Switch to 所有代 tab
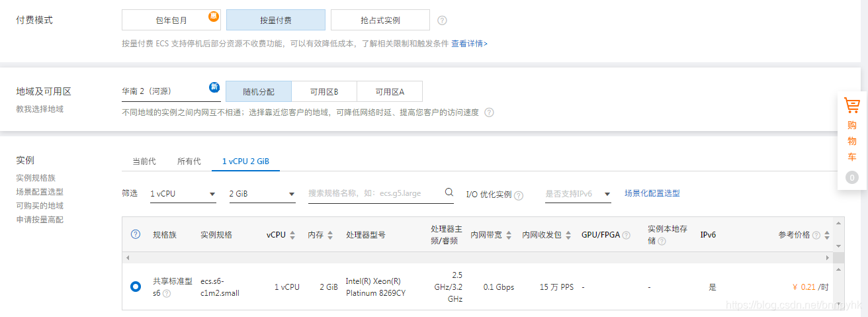 tap(189, 161)
